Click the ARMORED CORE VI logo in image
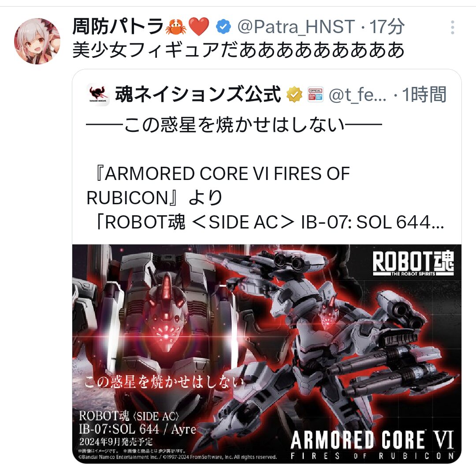This screenshot has width=476, height=472. click(372, 444)
